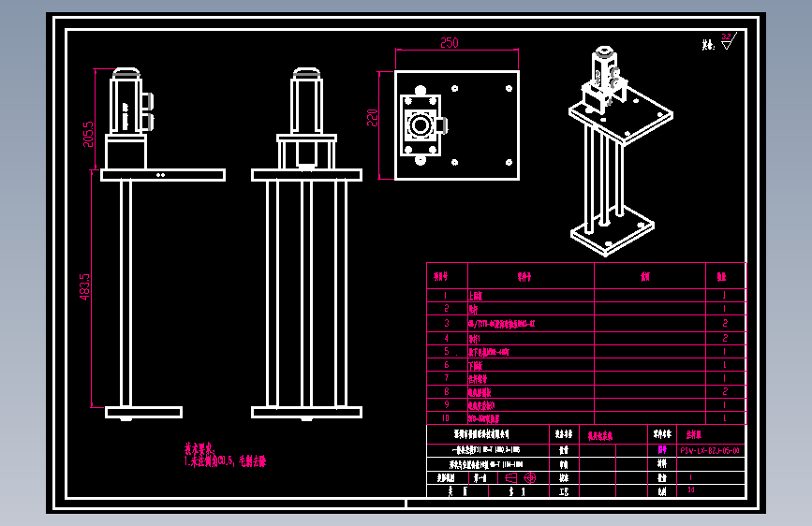Click item number 5 in the parts list

(x=447, y=351)
